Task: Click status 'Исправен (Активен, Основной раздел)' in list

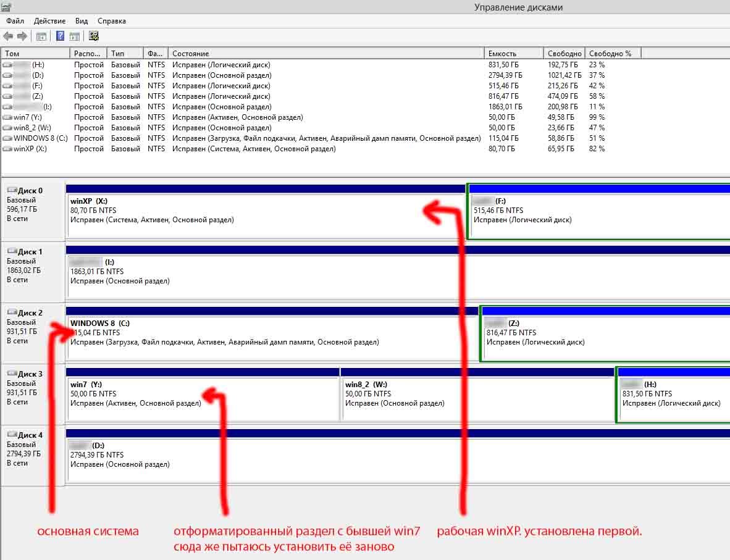Action: [x=237, y=117]
